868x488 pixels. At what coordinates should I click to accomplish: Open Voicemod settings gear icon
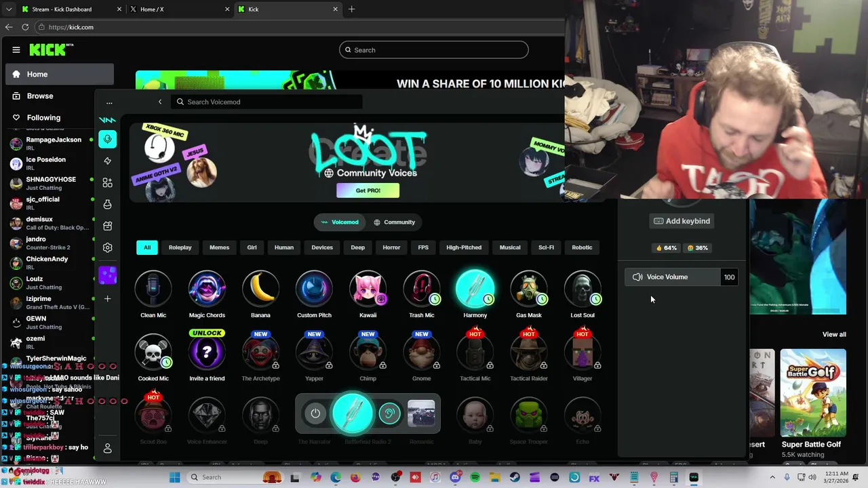point(107,247)
